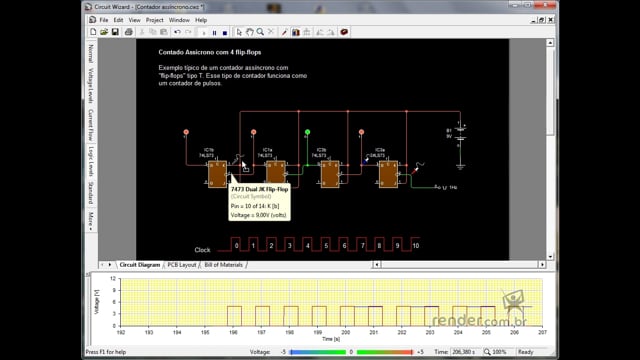Click the IC2a 74LS73 flip-flop component
The image size is (640, 360).
coord(388,174)
